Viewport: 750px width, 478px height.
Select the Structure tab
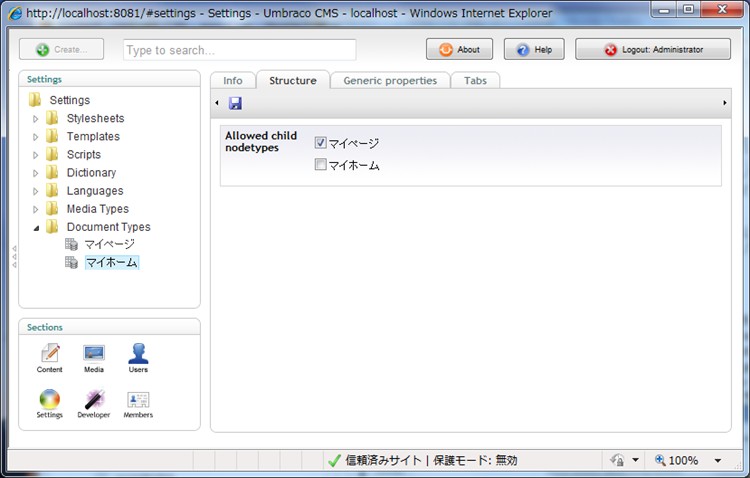(x=293, y=80)
